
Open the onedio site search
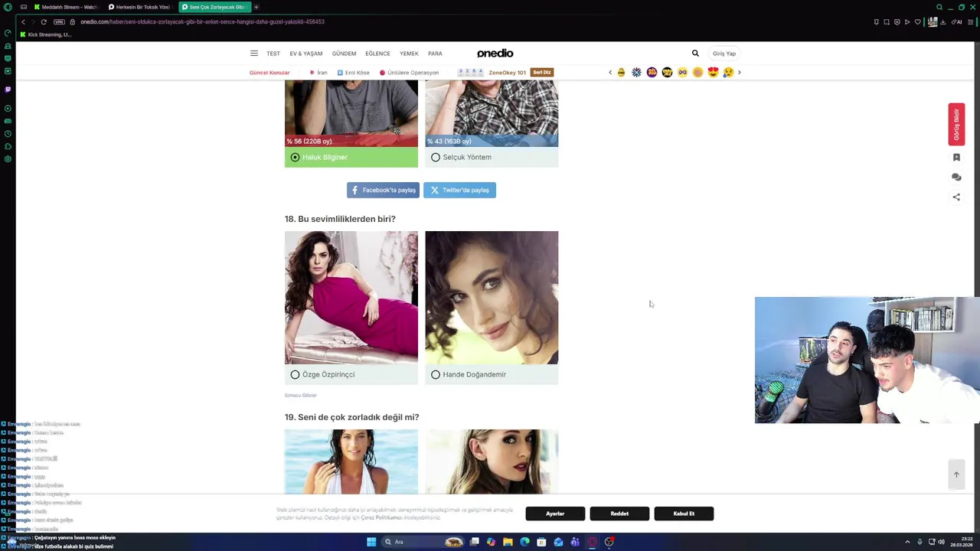pos(695,54)
